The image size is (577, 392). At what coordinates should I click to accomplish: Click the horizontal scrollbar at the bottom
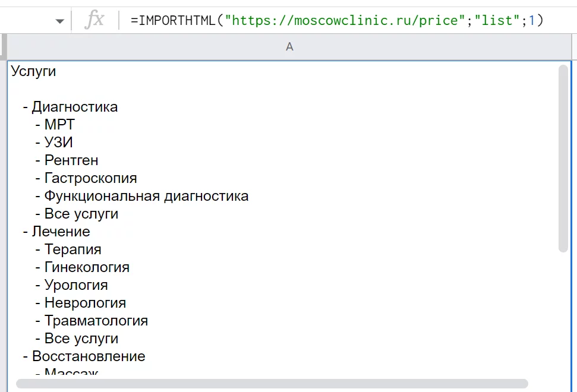pyautogui.click(x=272, y=384)
